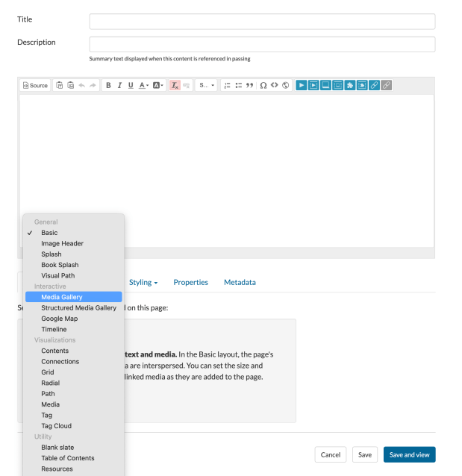This screenshot has width=462, height=476.
Task: Click the remove format icon
Action: pyautogui.click(x=175, y=86)
